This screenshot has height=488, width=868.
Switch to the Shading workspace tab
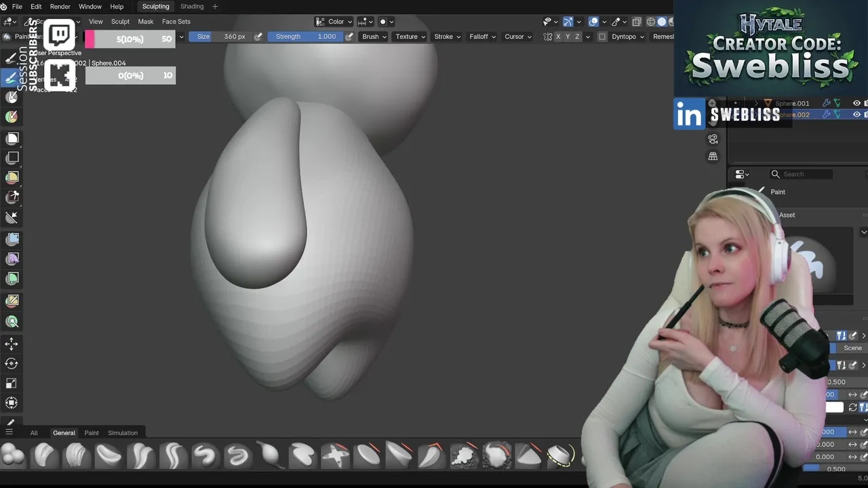click(x=192, y=7)
